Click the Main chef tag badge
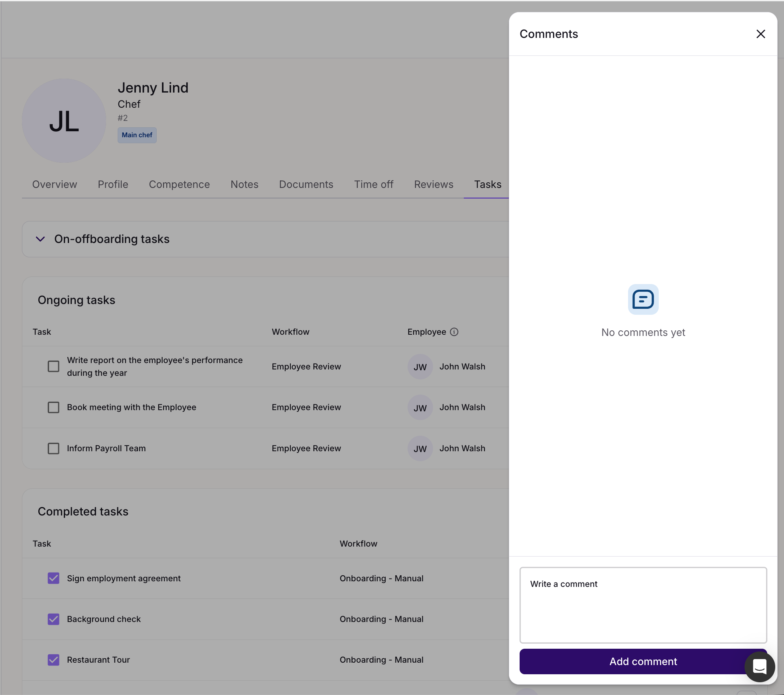 pyautogui.click(x=137, y=135)
